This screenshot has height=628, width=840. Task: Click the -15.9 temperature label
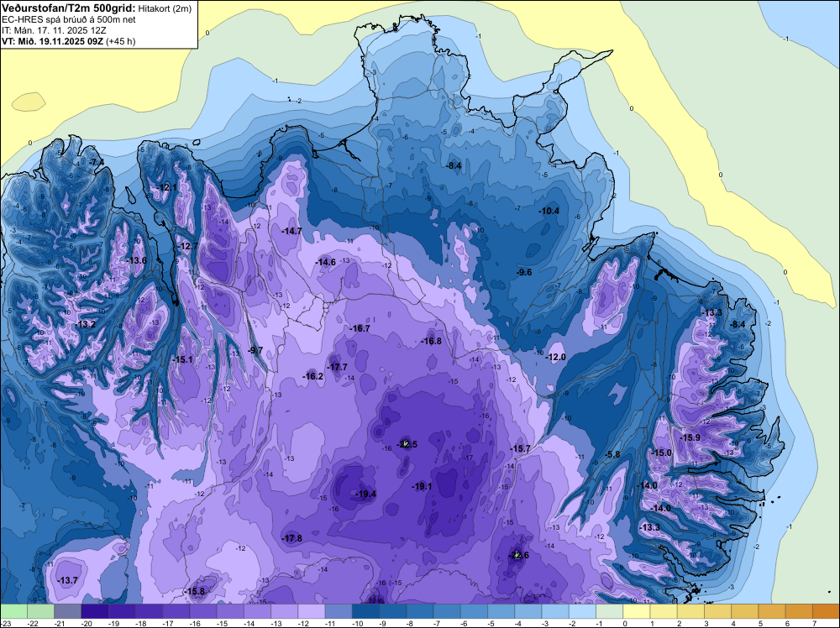(x=690, y=438)
